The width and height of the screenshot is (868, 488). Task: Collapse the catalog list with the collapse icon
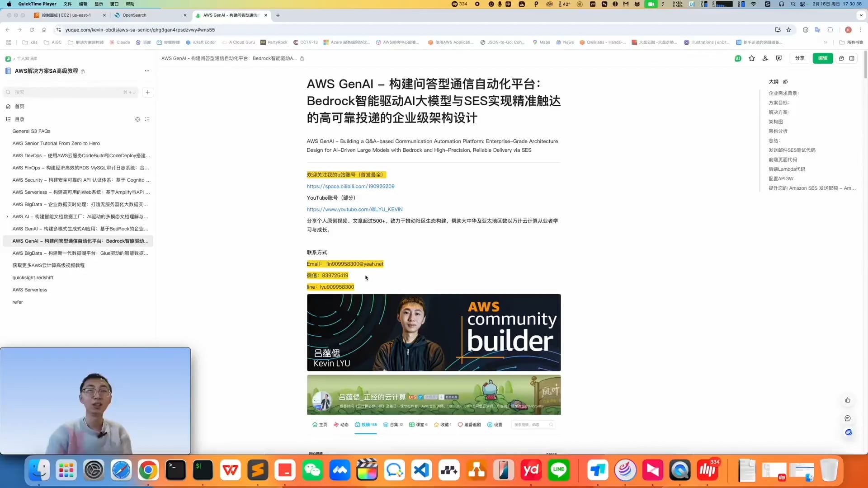tap(147, 119)
